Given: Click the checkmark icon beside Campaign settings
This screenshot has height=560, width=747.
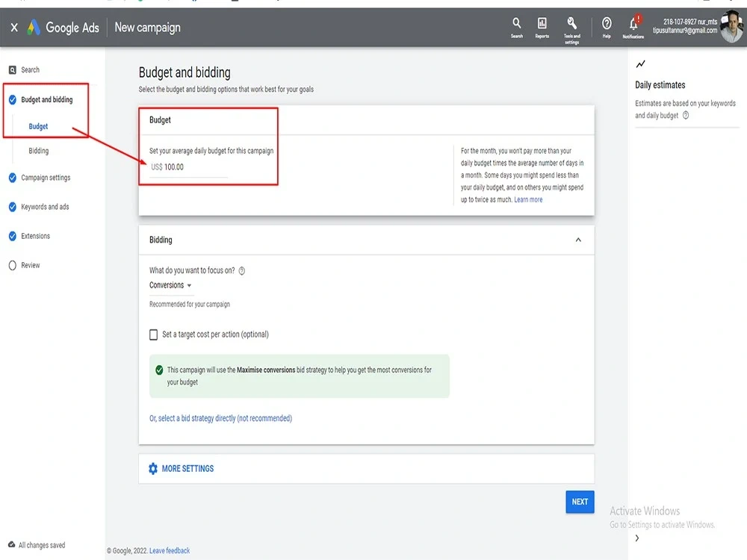Looking at the screenshot, I should (x=13, y=178).
